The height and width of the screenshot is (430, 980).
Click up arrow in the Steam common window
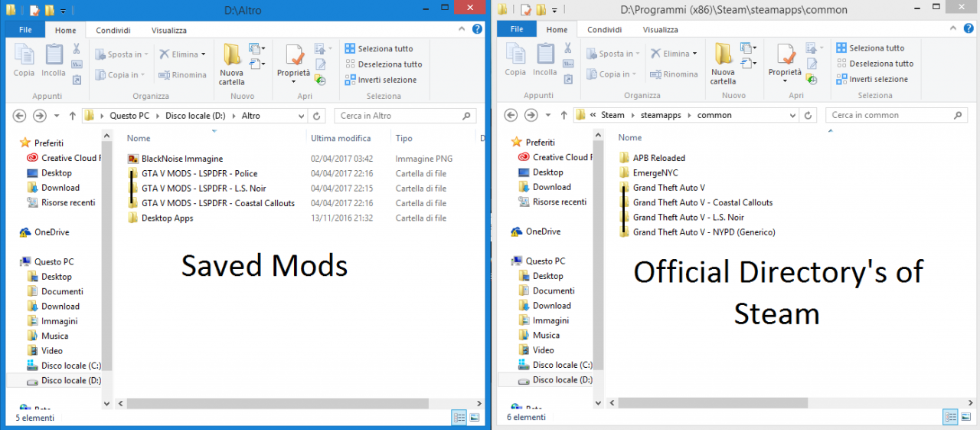tap(563, 115)
